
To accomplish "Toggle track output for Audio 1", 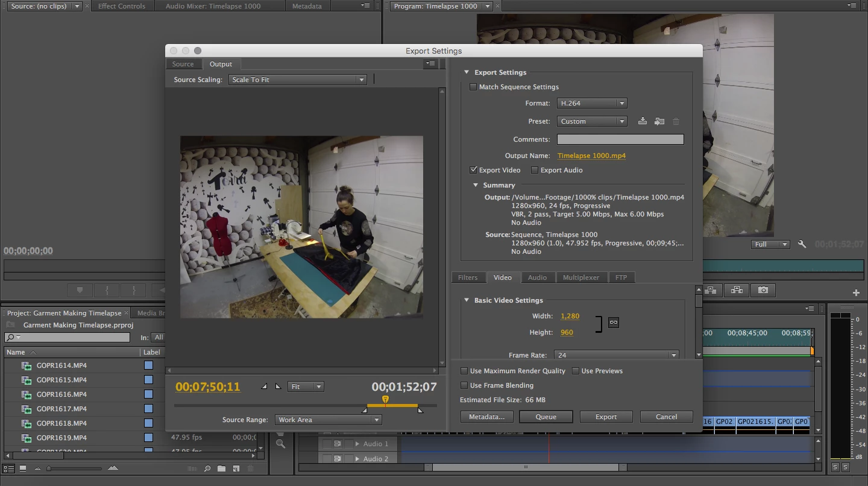I will click(338, 444).
